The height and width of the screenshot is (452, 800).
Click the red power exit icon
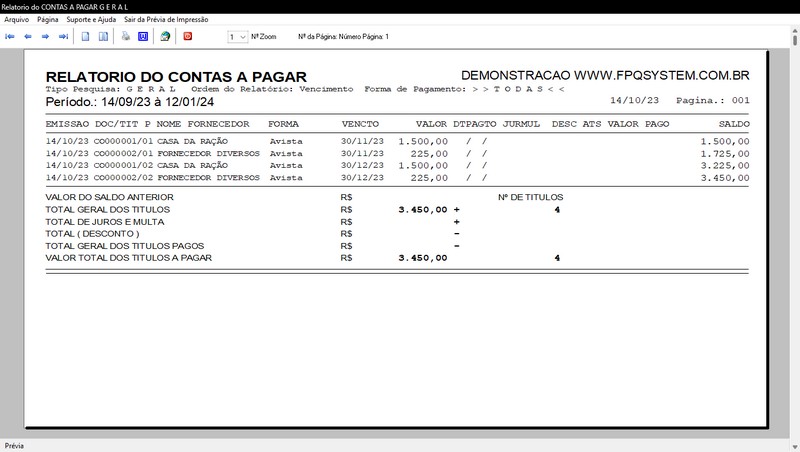(x=188, y=36)
